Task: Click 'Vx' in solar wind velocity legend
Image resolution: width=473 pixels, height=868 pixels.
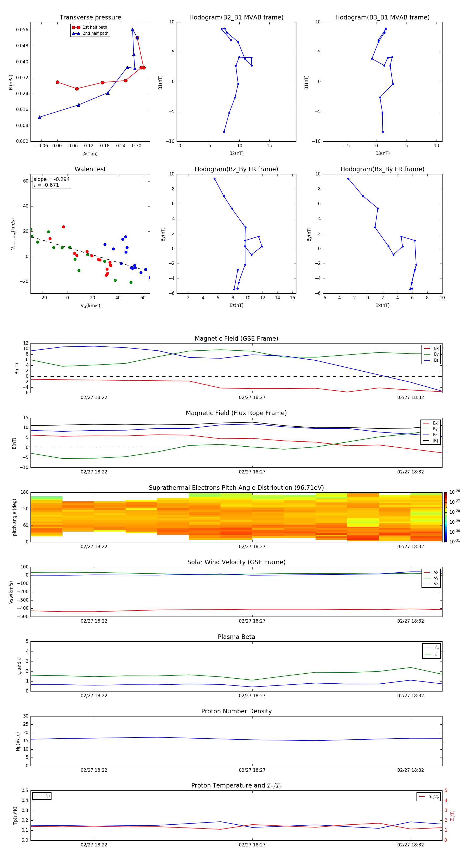Action: point(431,572)
